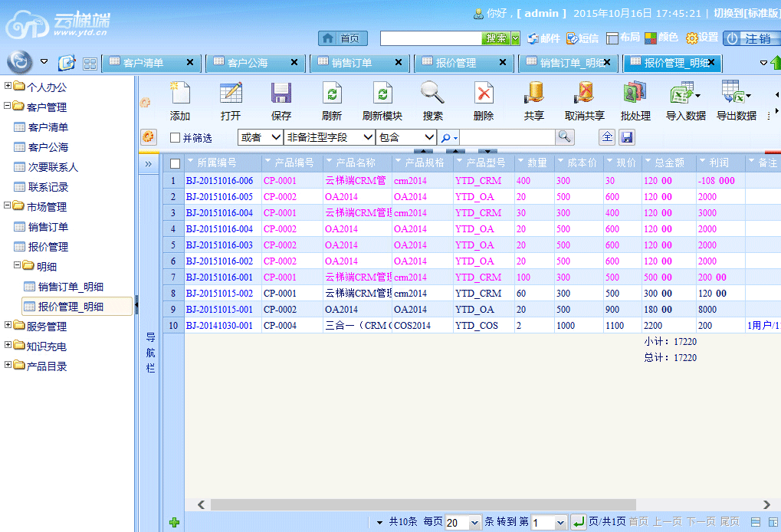This screenshot has height=532, width=781.
Task: Switch to the 报价管理 tab
Action: tap(456, 63)
